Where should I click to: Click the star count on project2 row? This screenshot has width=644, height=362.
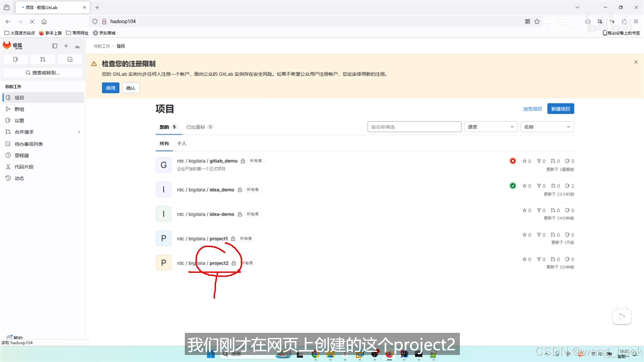tap(527, 259)
